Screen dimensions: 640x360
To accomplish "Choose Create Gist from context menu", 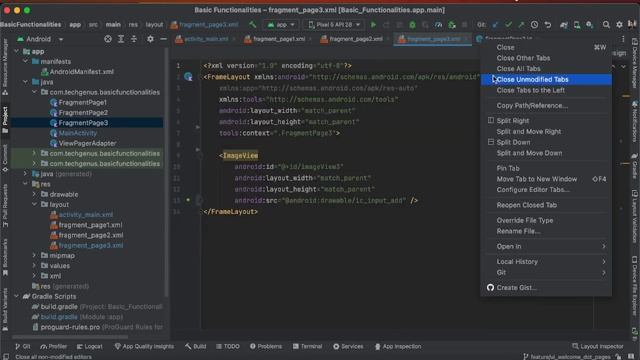I will pyautogui.click(x=546, y=287).
